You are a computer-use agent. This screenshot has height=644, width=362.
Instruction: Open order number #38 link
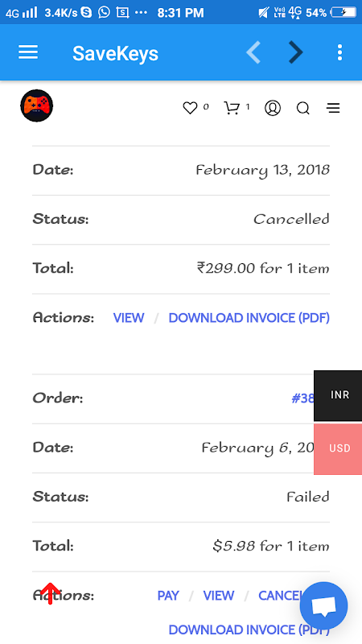303,398
